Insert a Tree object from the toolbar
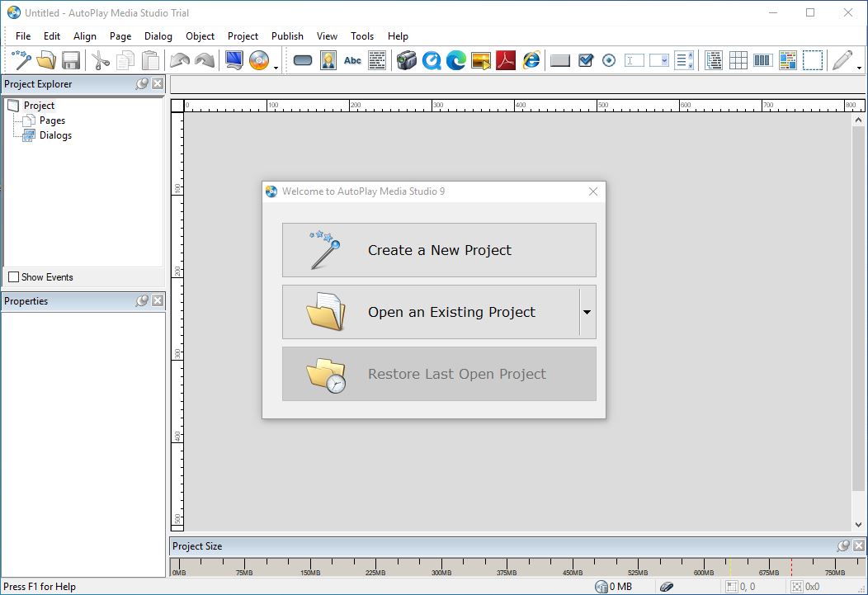 (x=714, y=59)
